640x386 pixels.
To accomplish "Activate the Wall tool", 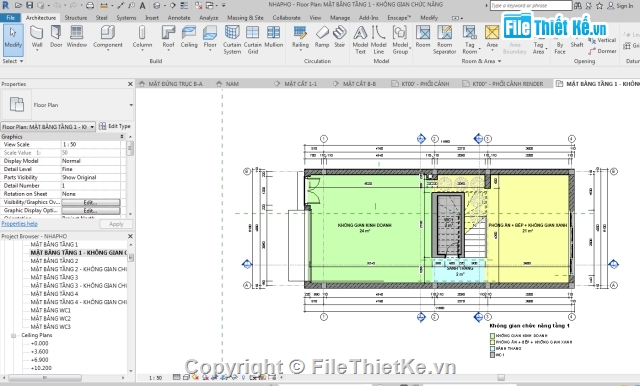I will coord(37,37).
